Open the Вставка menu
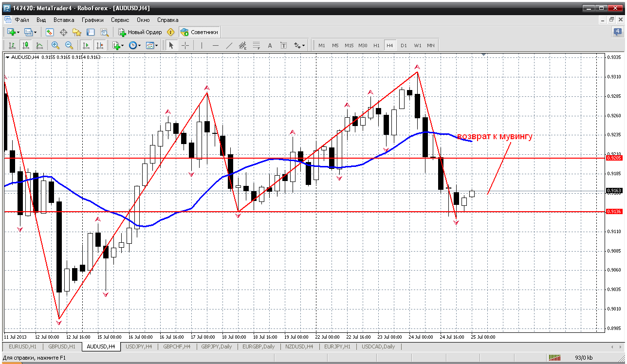Screen dimensions: 627x364 click(x=64, y=20)
